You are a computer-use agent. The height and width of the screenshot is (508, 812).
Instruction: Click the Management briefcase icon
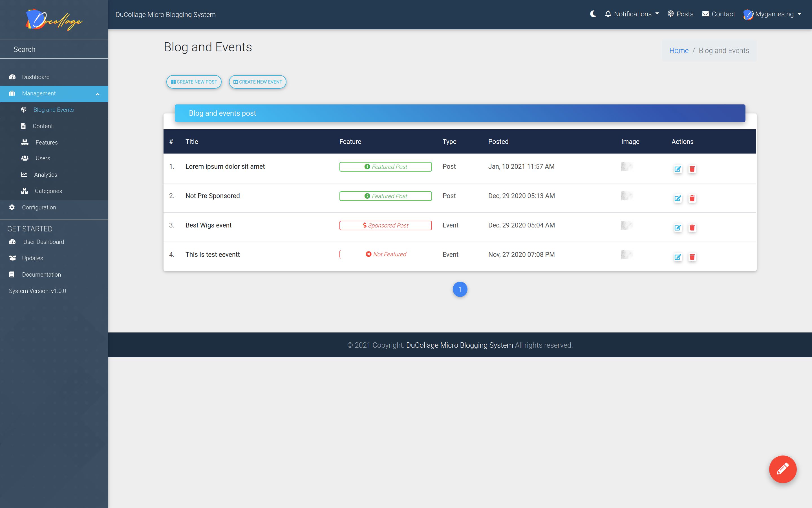(12, 93)
